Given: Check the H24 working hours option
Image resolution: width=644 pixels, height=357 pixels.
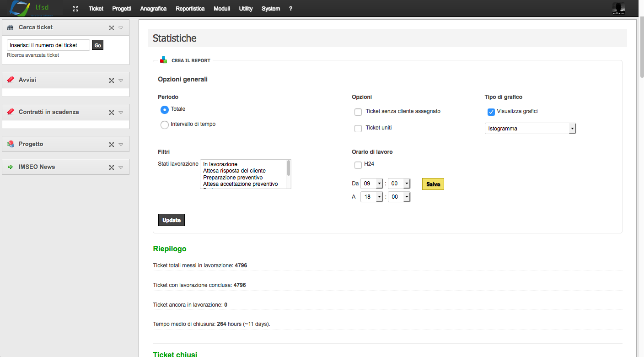Looking at the screenshot, I should (358, 165).
